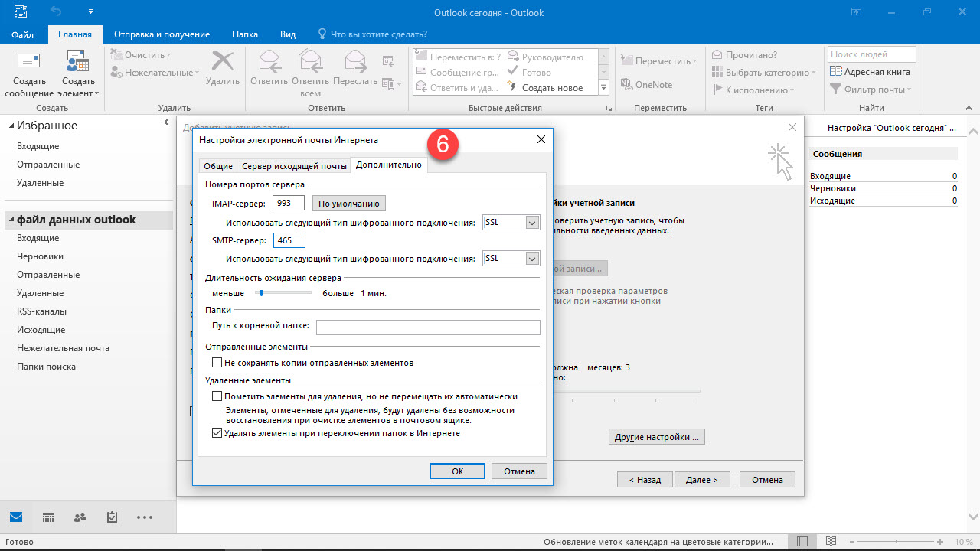980x551 pixels.
Task: Click the Reply icon
Action: tap(269, 62)
